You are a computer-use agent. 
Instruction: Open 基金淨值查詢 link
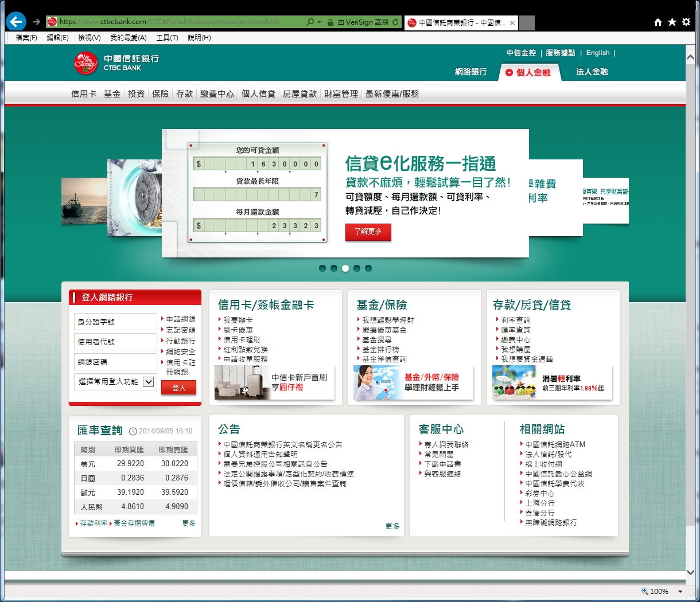pos(384,359)
